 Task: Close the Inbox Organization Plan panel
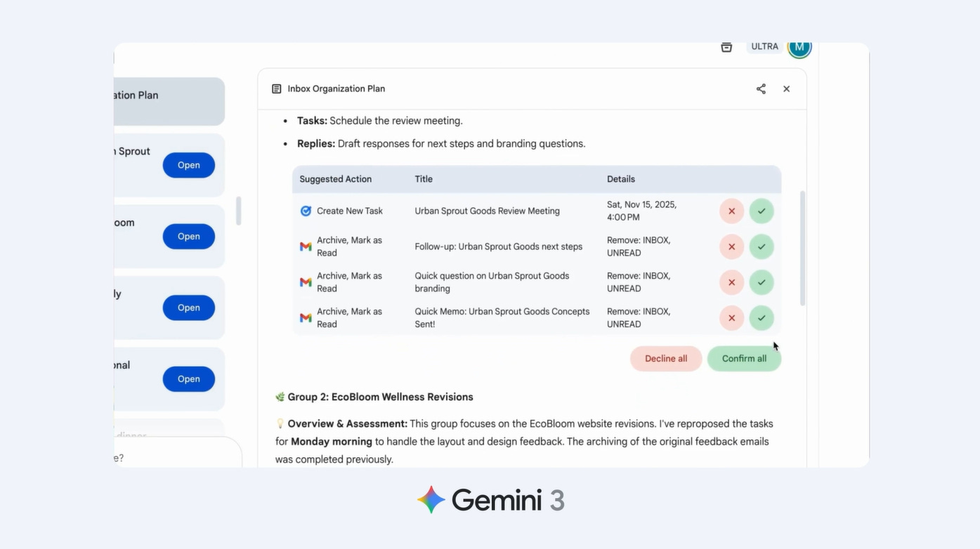(x=787, y=88)
